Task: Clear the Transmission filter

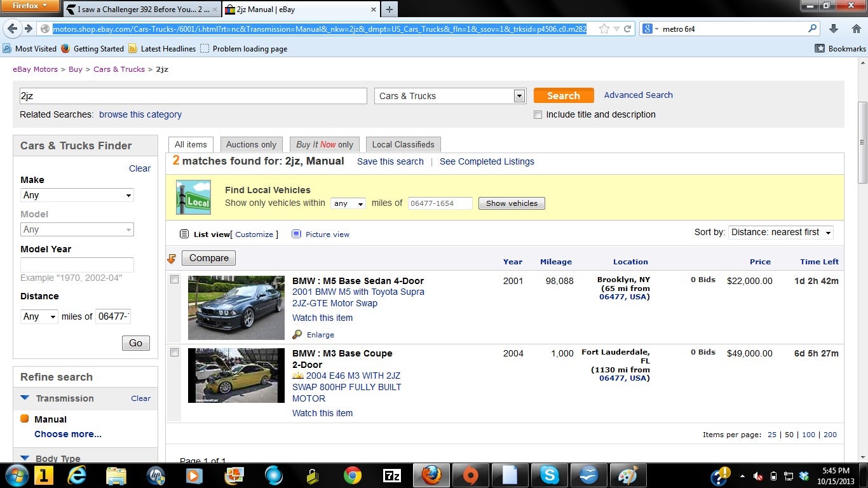Action: pos(140,398)
